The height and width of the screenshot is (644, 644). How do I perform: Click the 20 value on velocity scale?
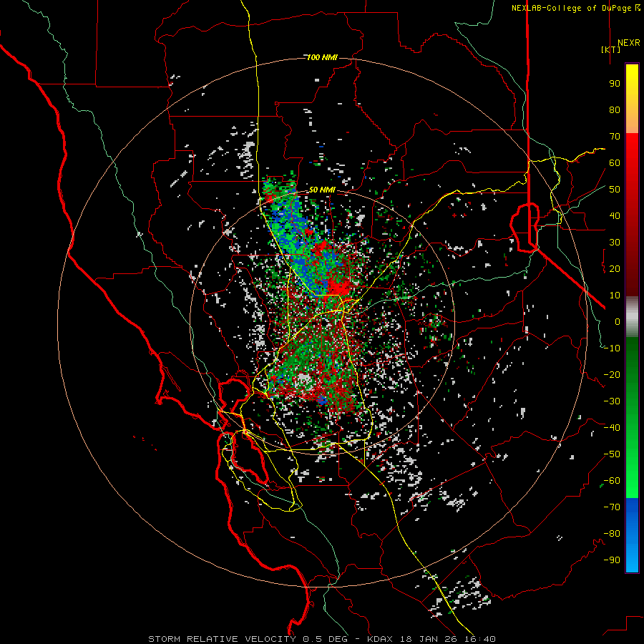click(615, 268)
